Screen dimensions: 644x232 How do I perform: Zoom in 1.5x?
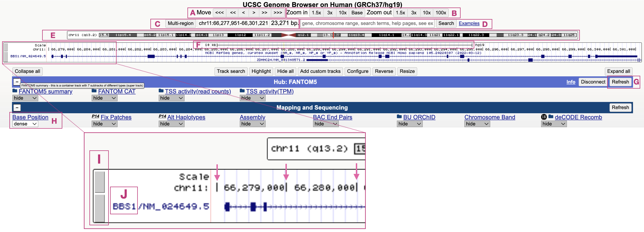(316, 13)
